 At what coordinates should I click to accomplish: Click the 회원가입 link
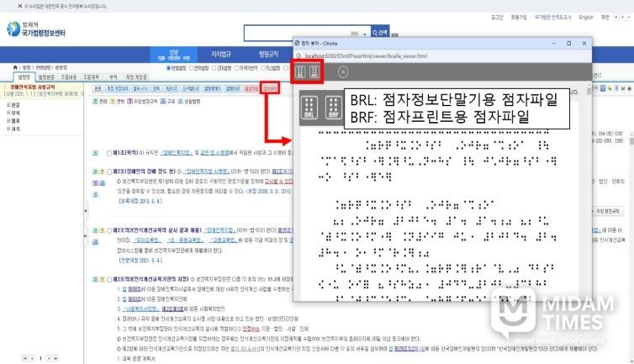519,18
